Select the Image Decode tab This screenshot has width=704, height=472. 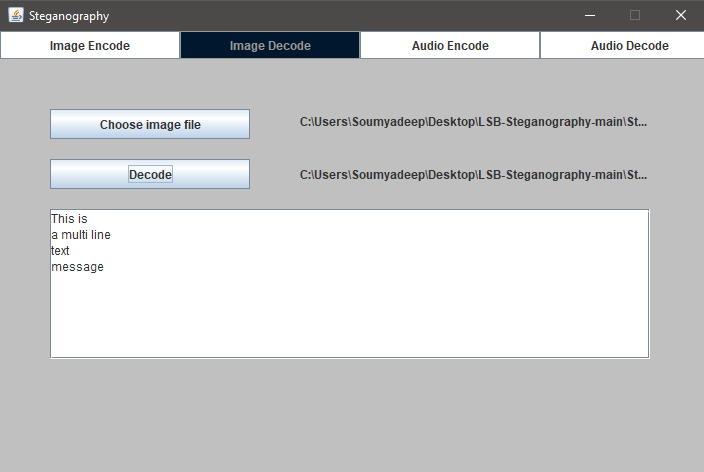point(270,45)
